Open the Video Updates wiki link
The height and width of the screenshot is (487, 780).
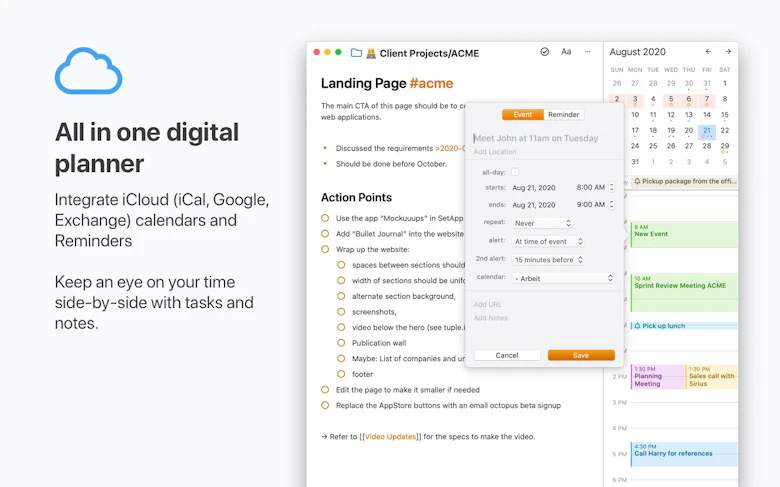(390, 437)
